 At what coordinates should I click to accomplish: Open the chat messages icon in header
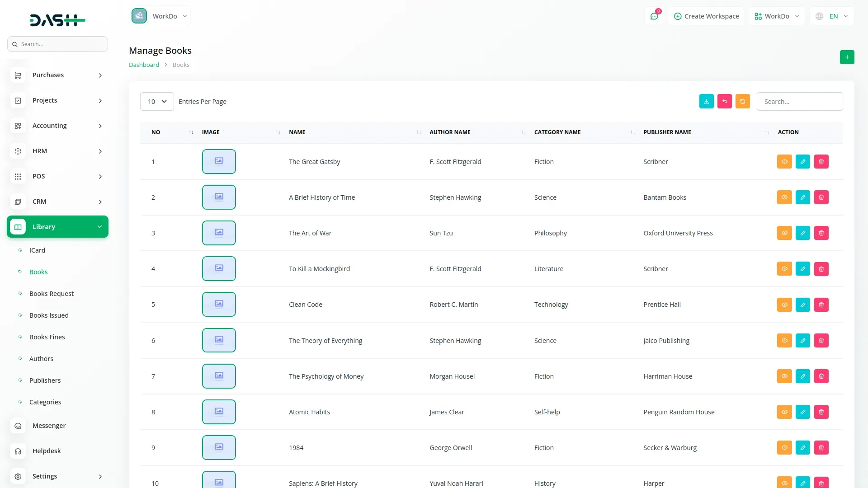(x=654, y=16)
